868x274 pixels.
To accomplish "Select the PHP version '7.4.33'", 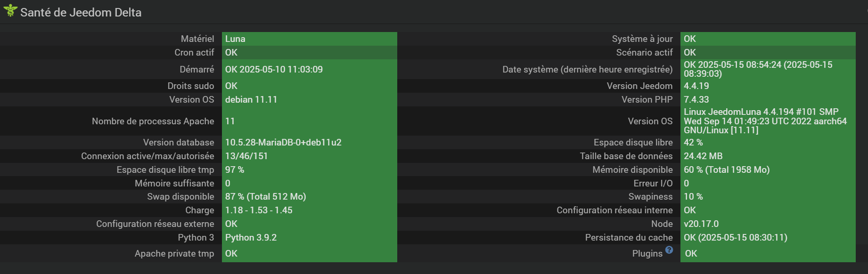I will tap(696, 99).
